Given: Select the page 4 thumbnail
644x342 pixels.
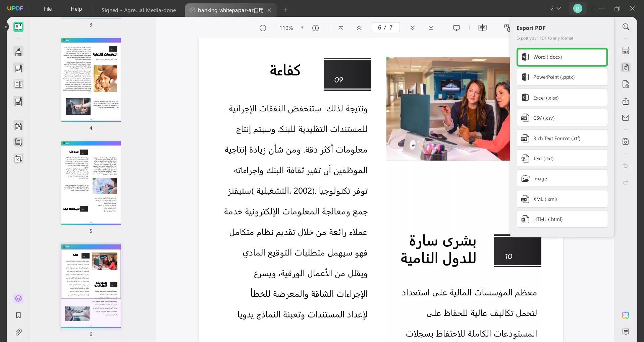Looking at the screenshot, I should 91,80.
